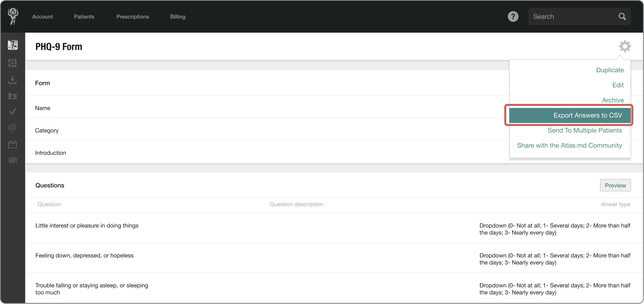This screenshot has height=304, width=644.
Task: Click Dropdown answer type for Little interest row
Action: 555,229
